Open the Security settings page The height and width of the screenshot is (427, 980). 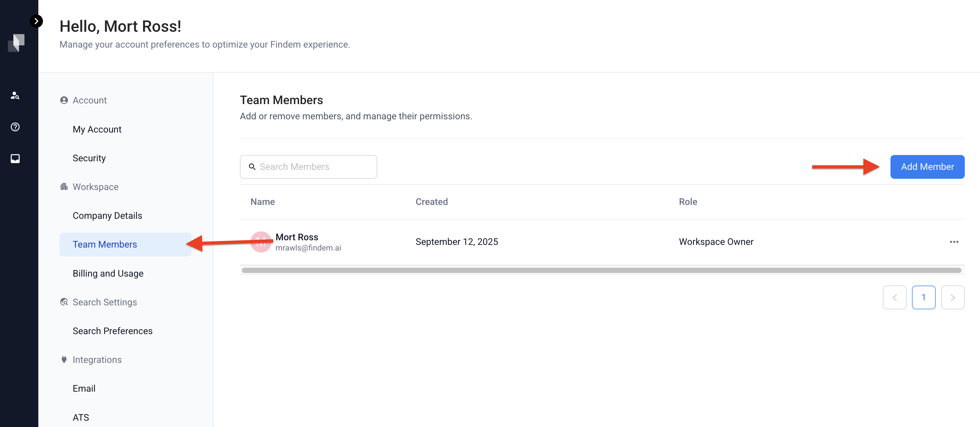(x=89, y=158)
